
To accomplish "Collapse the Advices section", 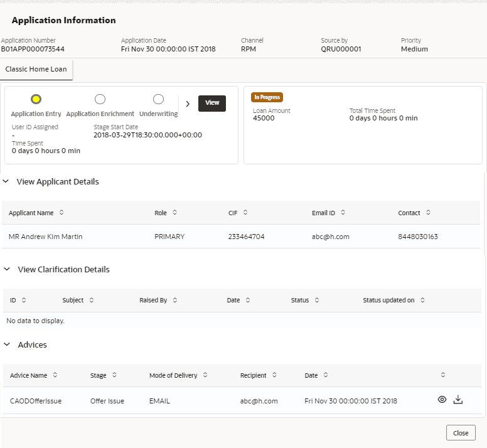I will point(7,344).
